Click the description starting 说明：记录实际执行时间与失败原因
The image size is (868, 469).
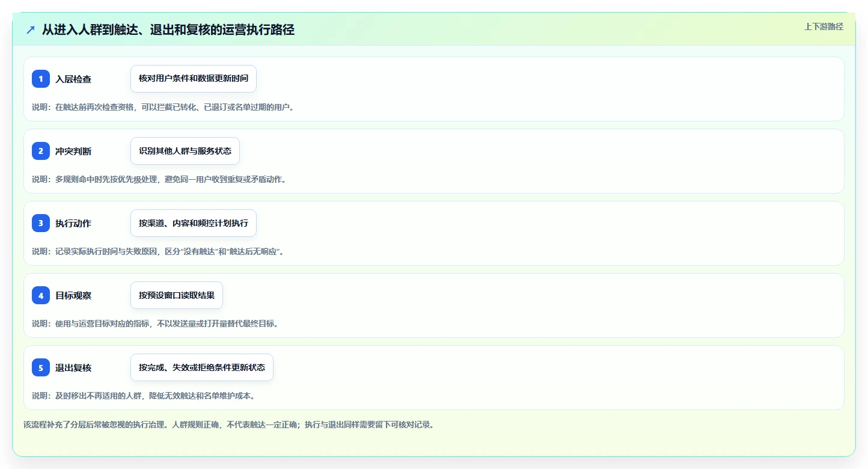click(x=158, y=251)
